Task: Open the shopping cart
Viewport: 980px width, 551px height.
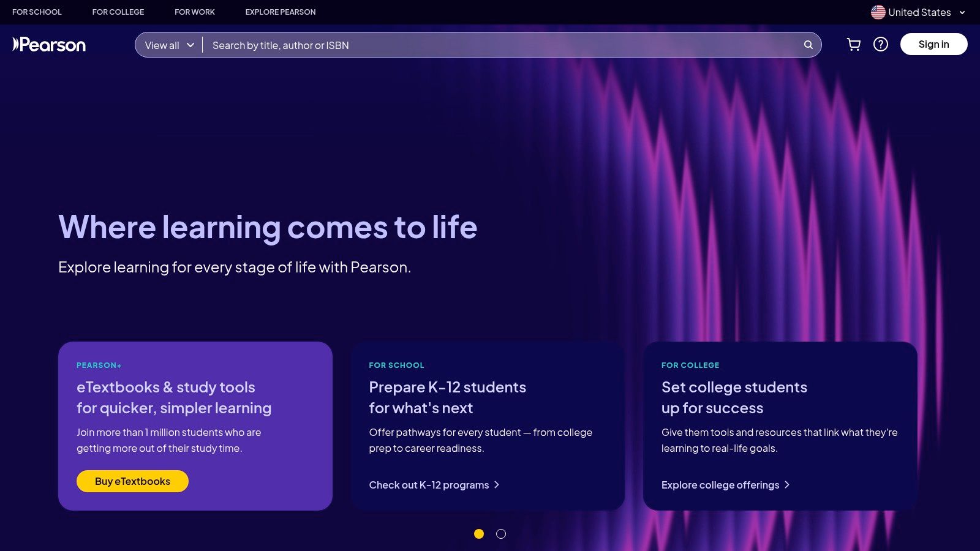Action: 854,44
